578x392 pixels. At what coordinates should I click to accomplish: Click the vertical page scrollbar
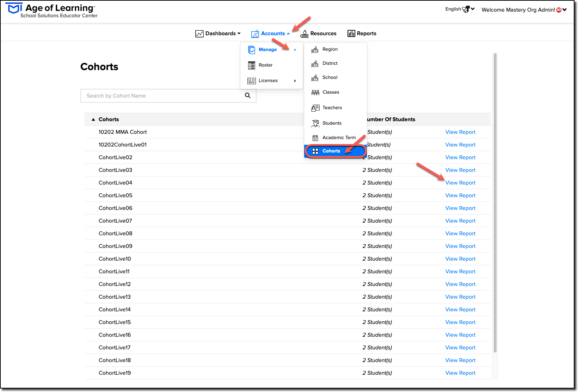(x=495, y=203)
